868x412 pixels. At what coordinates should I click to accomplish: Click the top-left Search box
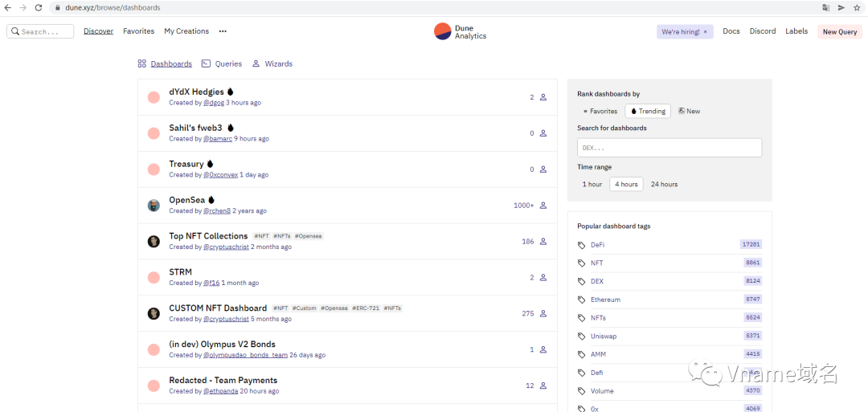(x=40, y=31)
